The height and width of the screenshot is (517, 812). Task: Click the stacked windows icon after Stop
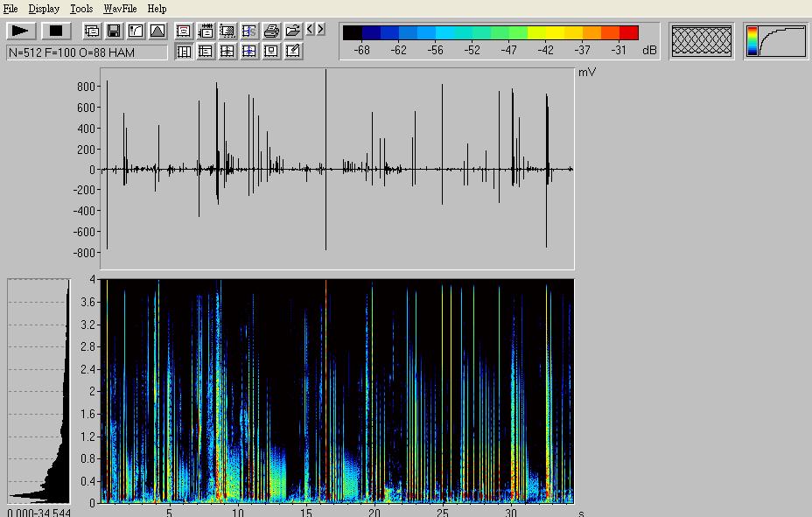[x=92, y=31]
